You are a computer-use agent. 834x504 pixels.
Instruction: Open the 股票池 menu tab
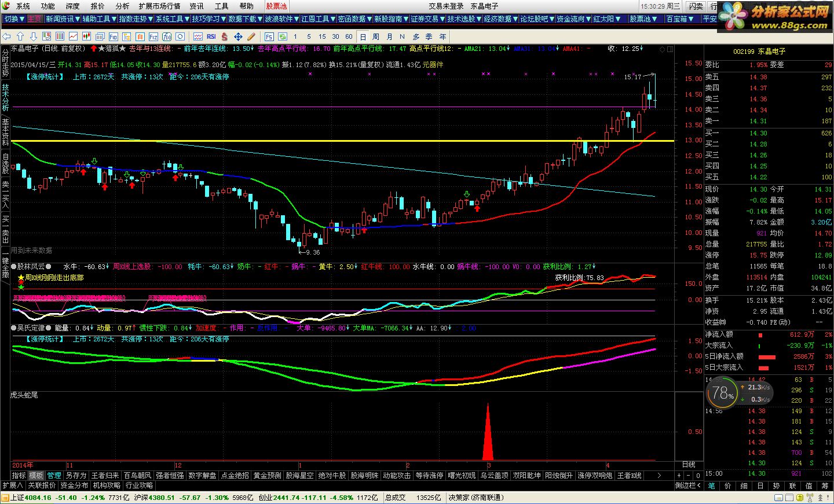click(276, 6)
